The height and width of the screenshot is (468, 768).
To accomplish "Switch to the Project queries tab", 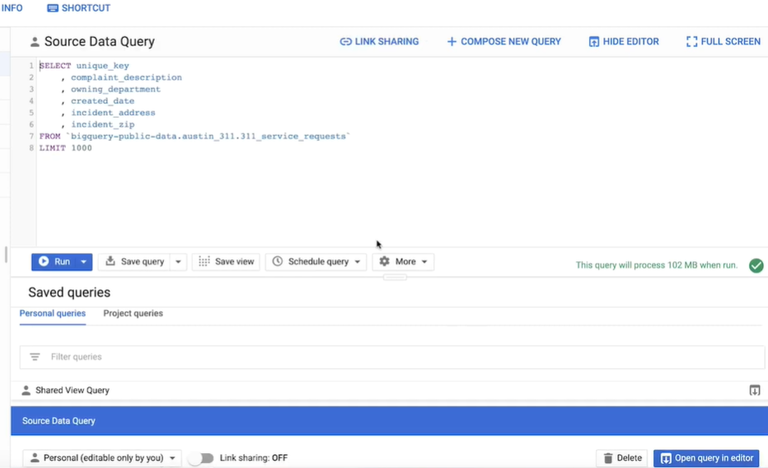I will click(x=133, y=314).
